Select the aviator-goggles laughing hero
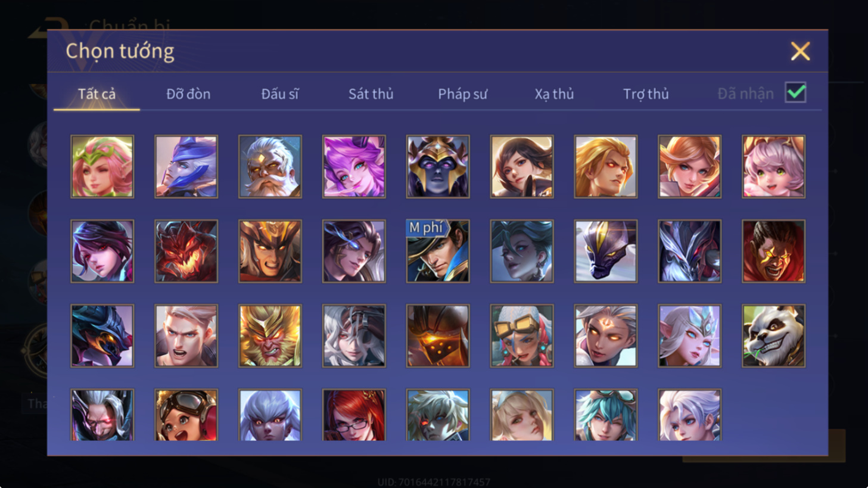 [186, 415]
